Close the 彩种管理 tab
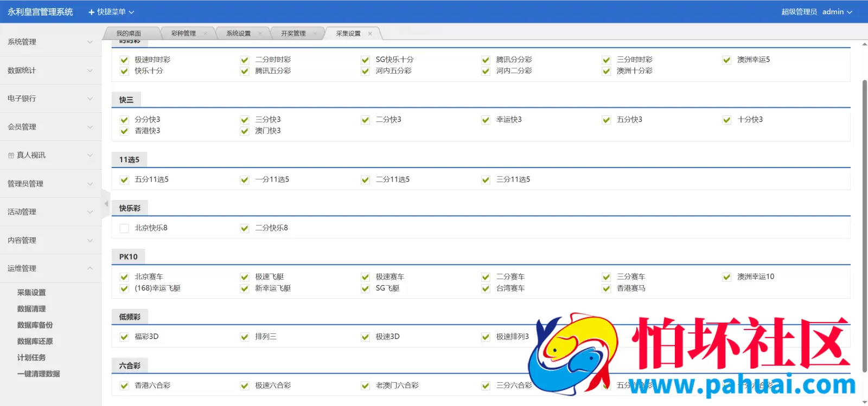 click(205, 34)
